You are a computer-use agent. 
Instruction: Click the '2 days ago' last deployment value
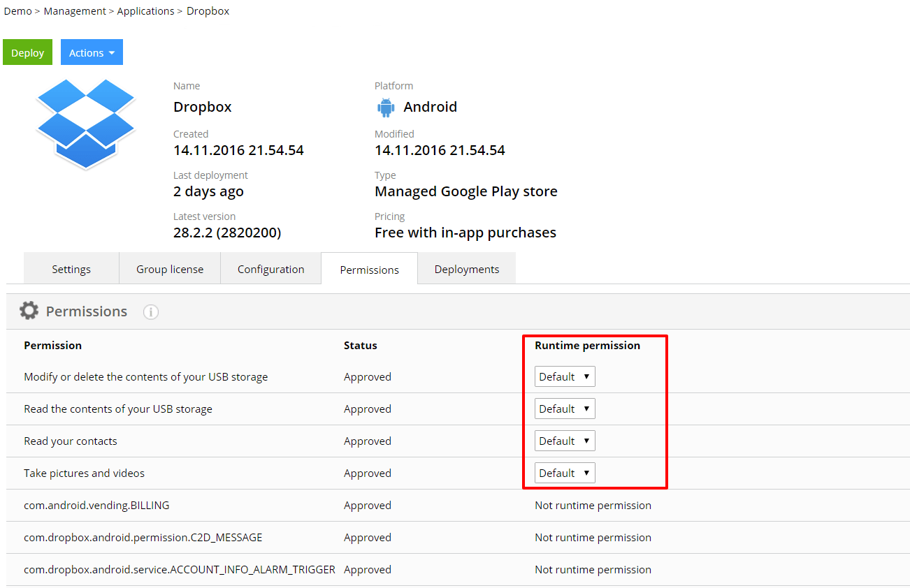point(208,191)
